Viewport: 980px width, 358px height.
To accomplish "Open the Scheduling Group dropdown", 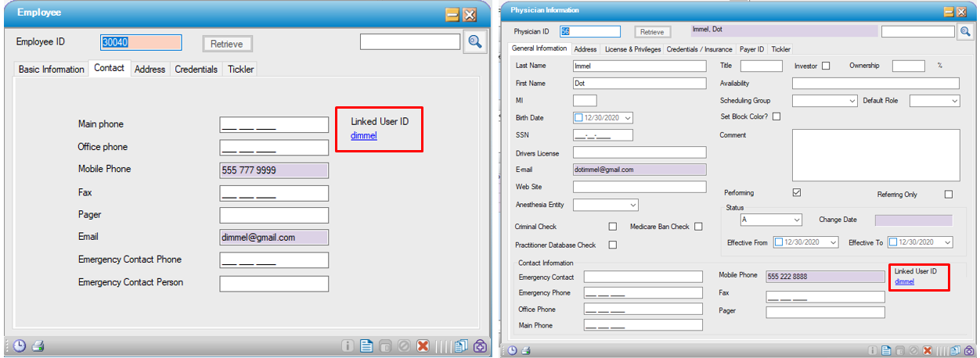I will pyautogui.click(x=852, y=101).
